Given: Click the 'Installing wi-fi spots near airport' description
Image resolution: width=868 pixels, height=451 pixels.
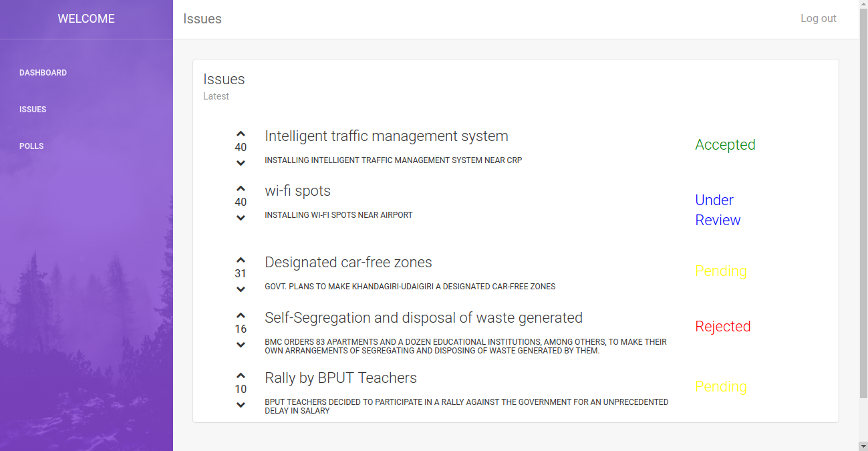Looking at the screenshot, I should point(339,215).
